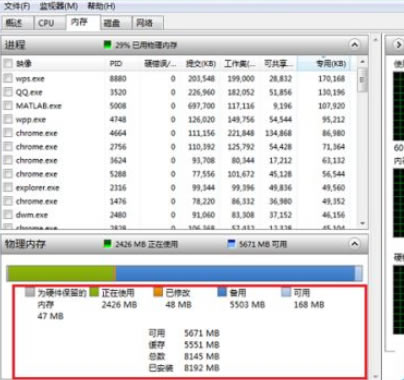
Task: Check the dwm.exe process checkbox
Action: click(8, 215)
